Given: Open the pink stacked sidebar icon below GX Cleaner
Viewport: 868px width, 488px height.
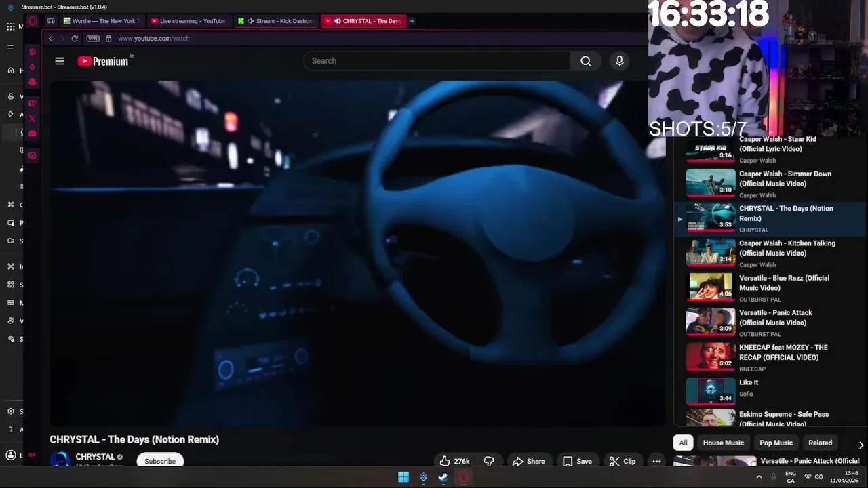Looking at the screenshot, I should (32, 81).
